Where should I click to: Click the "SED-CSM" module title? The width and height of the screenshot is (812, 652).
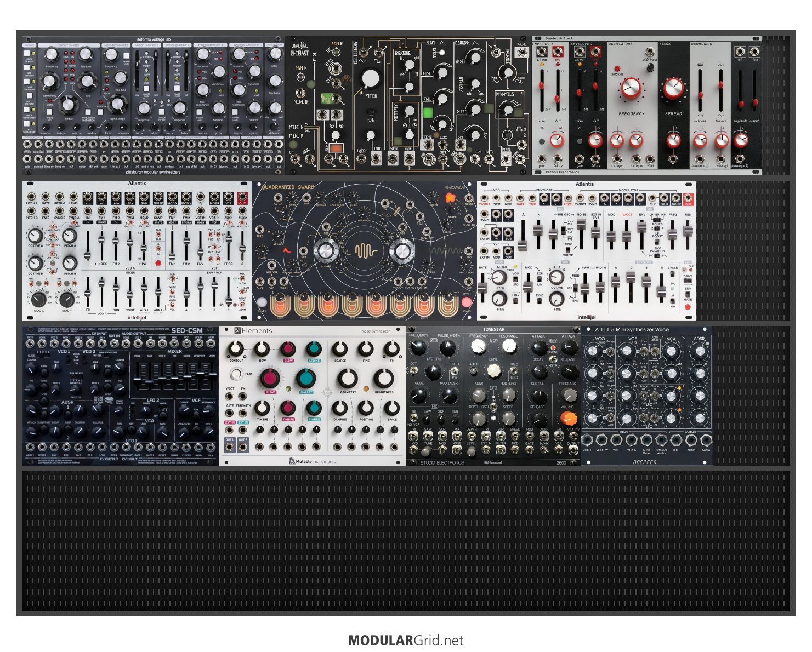[x=187, y=330]
